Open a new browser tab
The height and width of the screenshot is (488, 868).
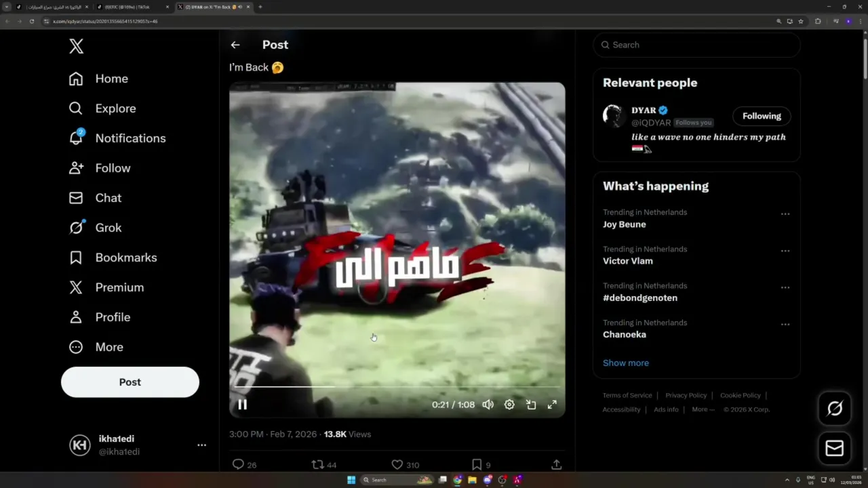pos(260,7)
